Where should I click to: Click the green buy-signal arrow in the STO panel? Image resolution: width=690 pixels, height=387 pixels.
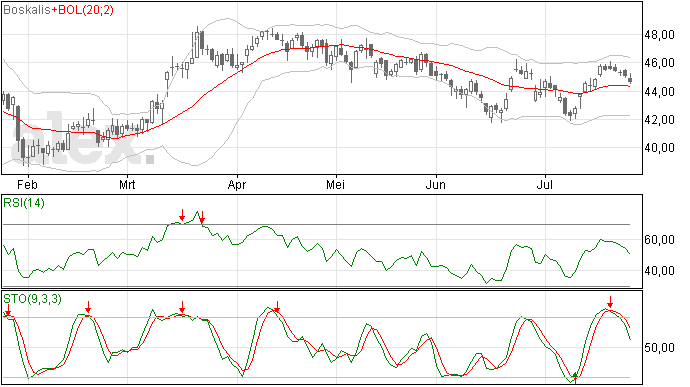click(575, 377)
